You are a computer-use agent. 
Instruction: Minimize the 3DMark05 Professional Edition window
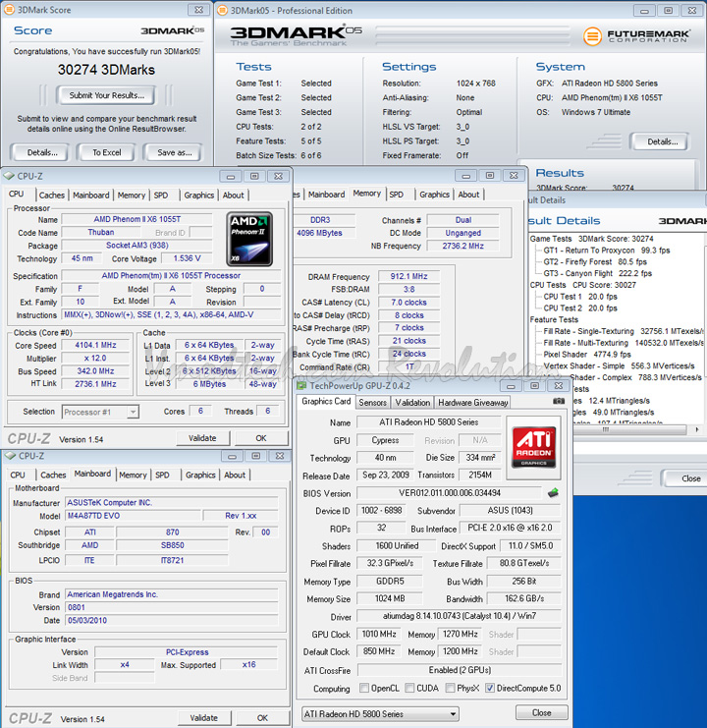(x=644, y=10)
